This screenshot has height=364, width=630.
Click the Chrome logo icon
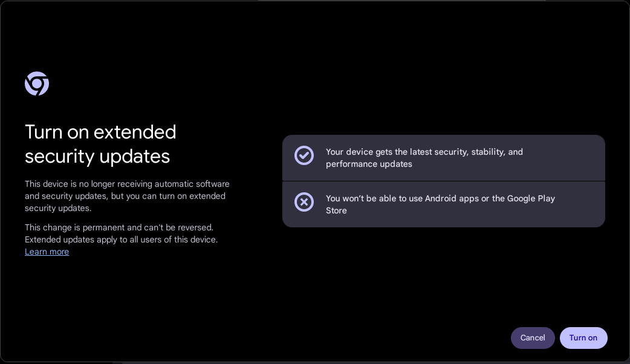click(36, 83)
